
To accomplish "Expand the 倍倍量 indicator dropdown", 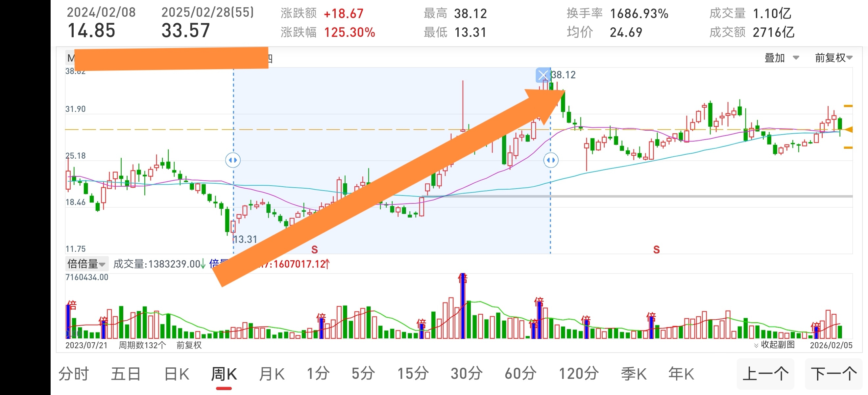I will 86,264.
